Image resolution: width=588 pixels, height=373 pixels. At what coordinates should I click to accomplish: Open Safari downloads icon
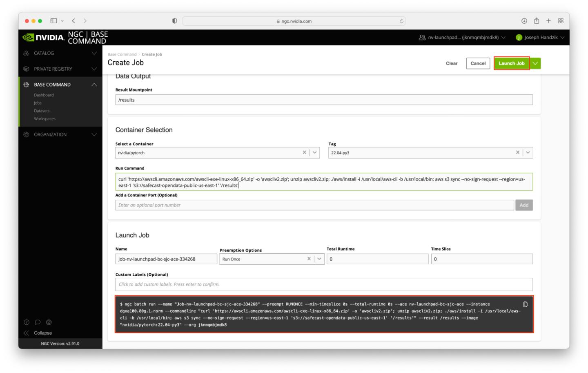click(x=524, y=21)
